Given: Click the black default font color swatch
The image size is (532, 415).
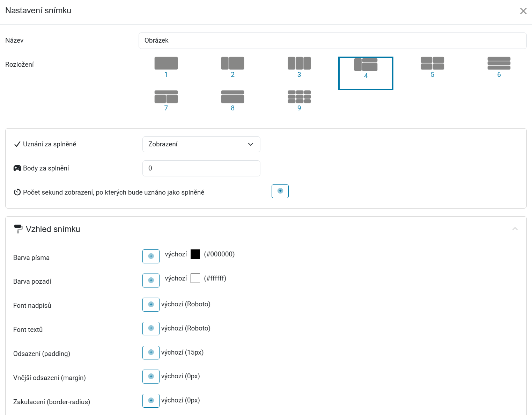Looking at the screenshot, I should click(195, 254).
